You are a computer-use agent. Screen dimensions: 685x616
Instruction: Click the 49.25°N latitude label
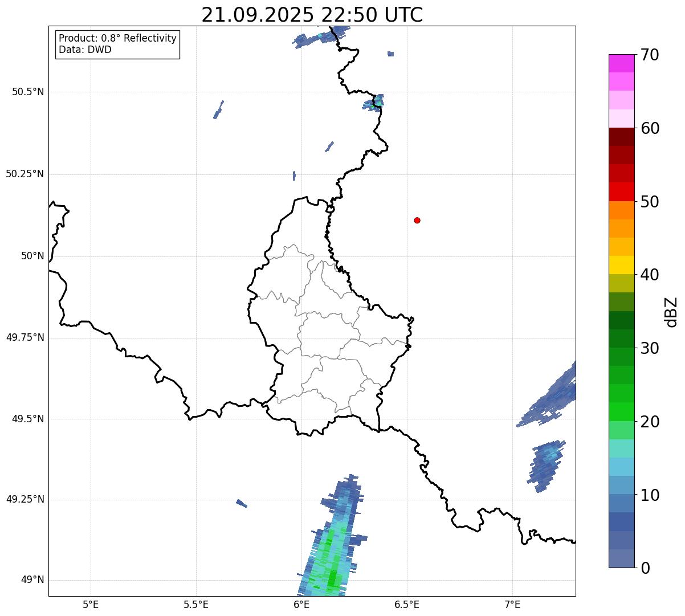click(25, 499)
